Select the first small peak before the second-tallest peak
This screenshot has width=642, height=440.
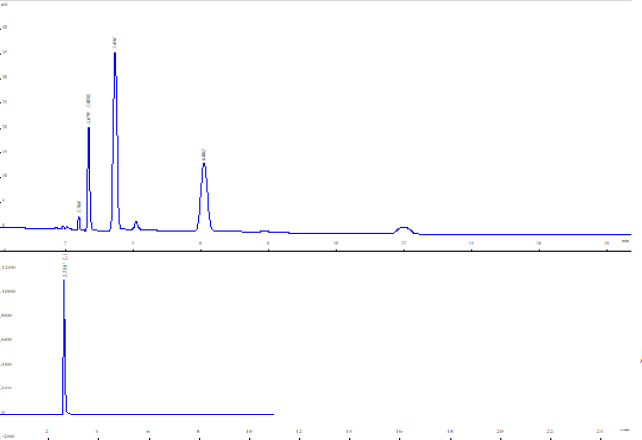[79, 218]
